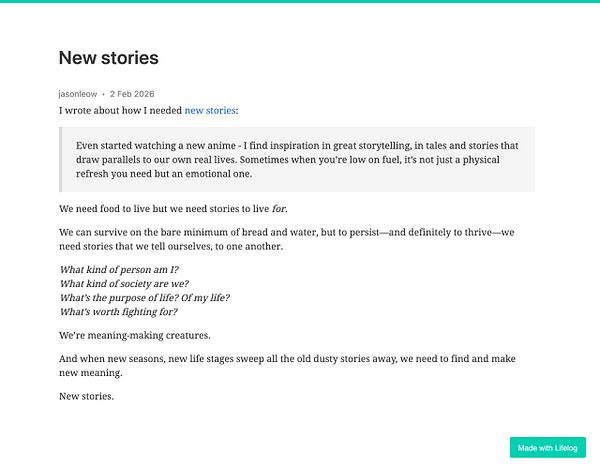Click the final "New stories." line

click(x=86, y=396)
